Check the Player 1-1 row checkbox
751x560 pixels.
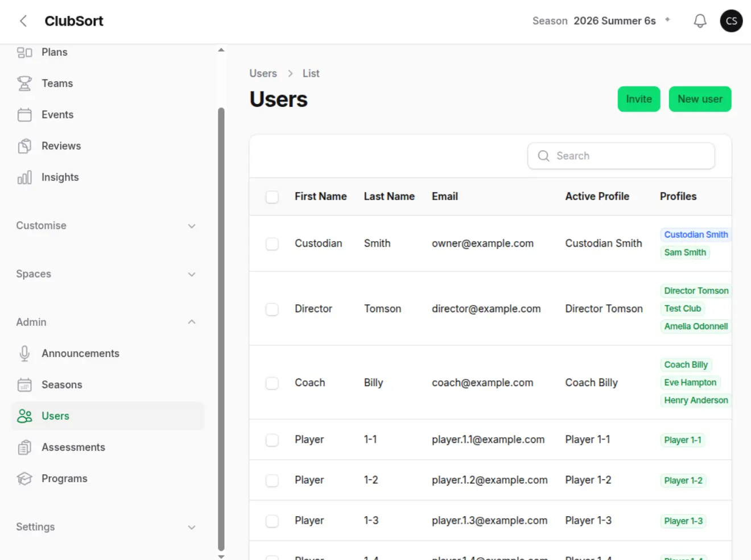272,440
